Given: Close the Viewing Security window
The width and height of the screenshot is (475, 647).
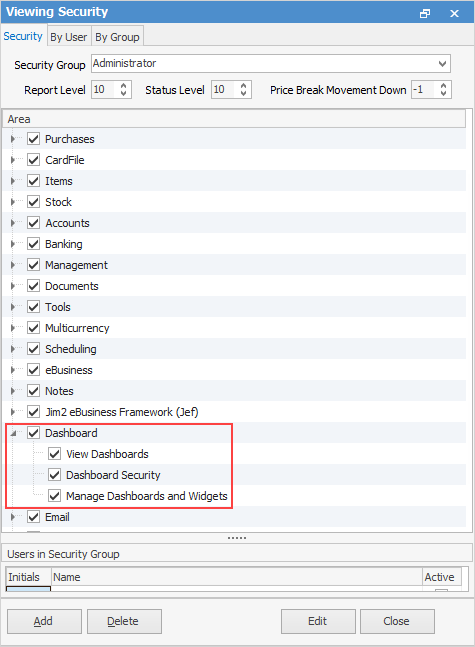Looking at the screenshot, I should (x=454, y=14).
